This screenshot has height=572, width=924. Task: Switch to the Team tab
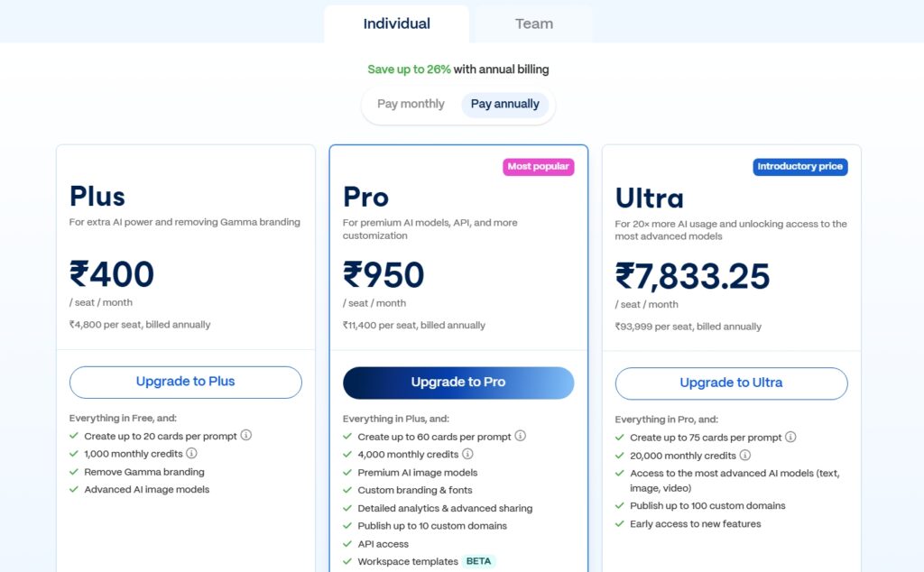(x=533, y=23)
